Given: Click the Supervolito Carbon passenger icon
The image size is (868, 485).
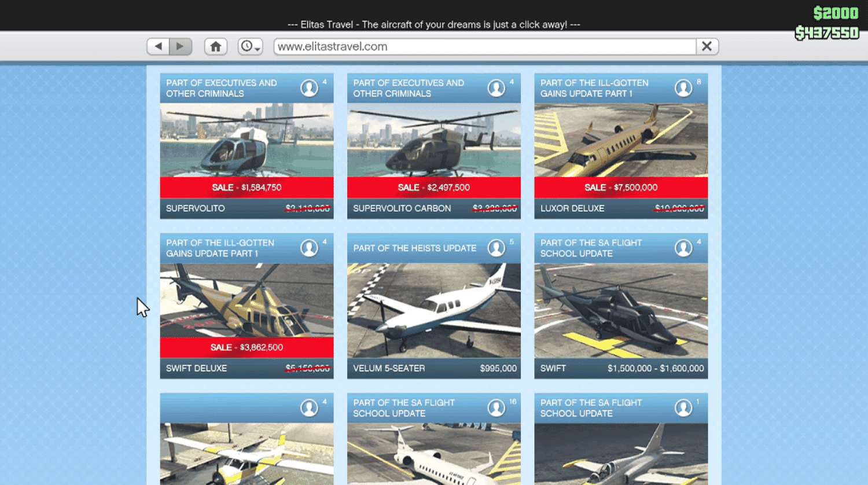Looking at the screenshot, I should [496, 88].
